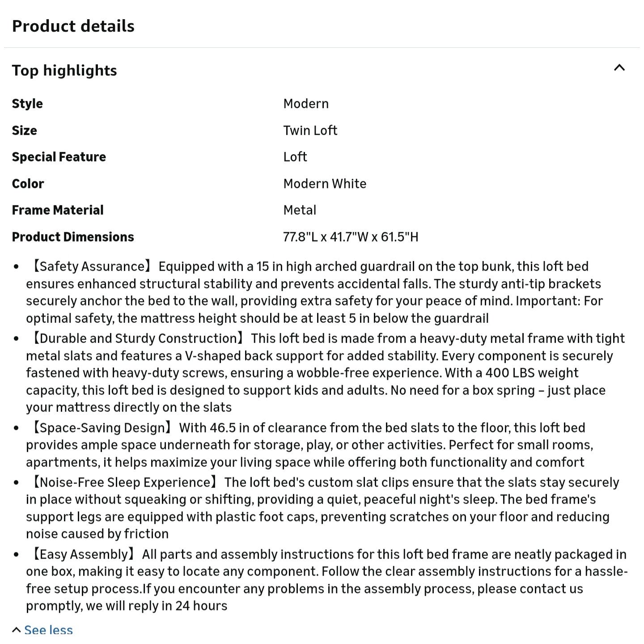Image resolution: width=644 pixels, height=644 pixels.
Task: Click the Size attribute label
Action: coord(24,131)
